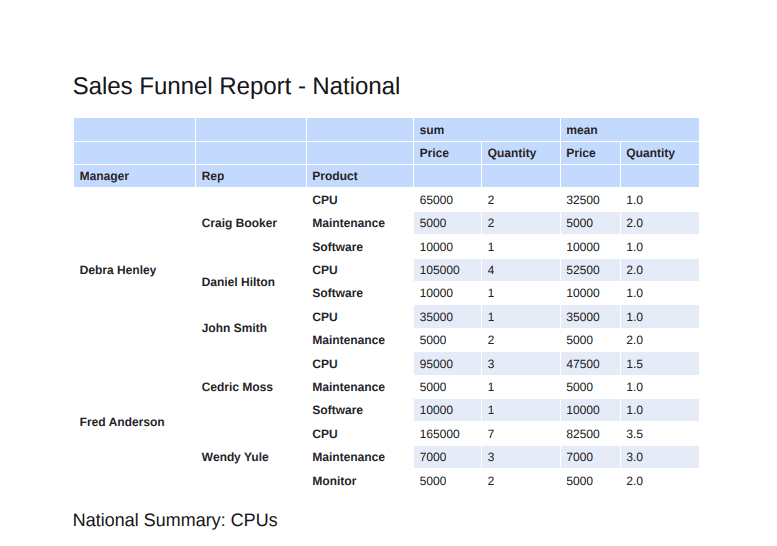Select the 'Fred Anderson' manager cell
777x546 pixels.
click(x=122, y=422)
